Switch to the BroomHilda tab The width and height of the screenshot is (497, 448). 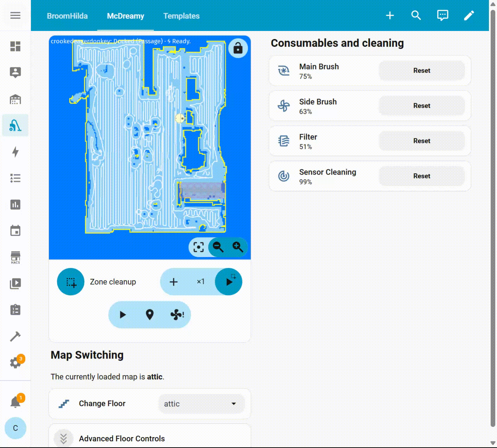67,16
